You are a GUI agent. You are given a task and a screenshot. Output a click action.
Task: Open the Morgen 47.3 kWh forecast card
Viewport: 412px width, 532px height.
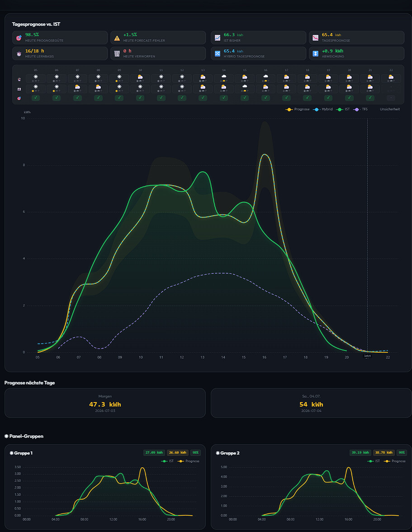pos(105,403)
